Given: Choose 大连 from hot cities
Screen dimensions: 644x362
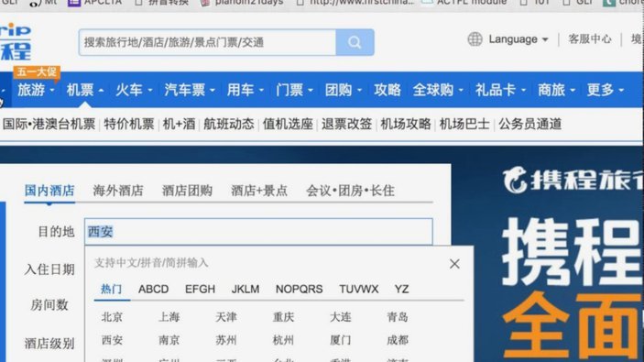Looking at the screenshot, I should [340, 317].
